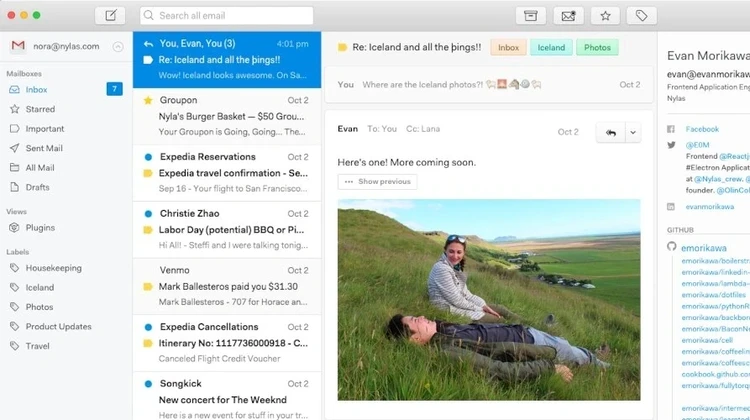750x420 pixels.
Task: Open the label tag picker
Action: click(641, 16)
